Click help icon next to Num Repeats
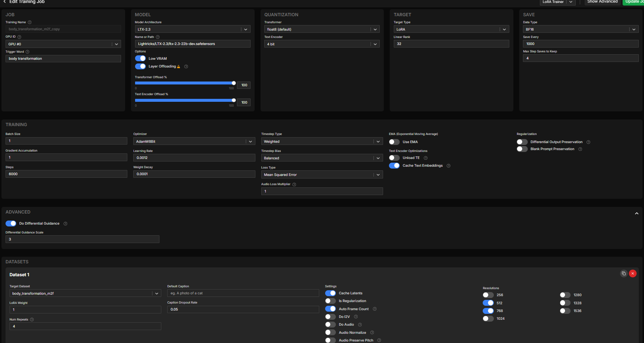644x343 pixels. (x=32, y=320)
